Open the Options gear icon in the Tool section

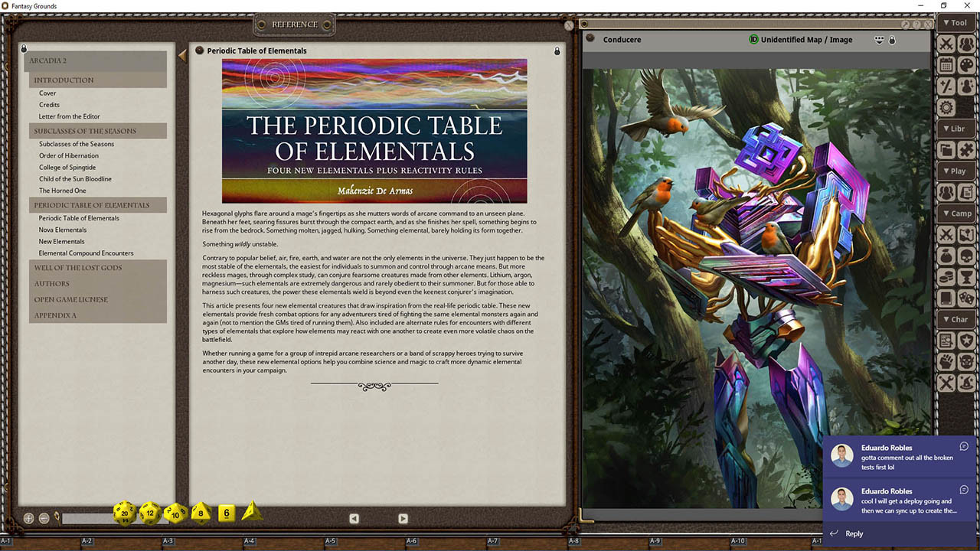(946, 108)
